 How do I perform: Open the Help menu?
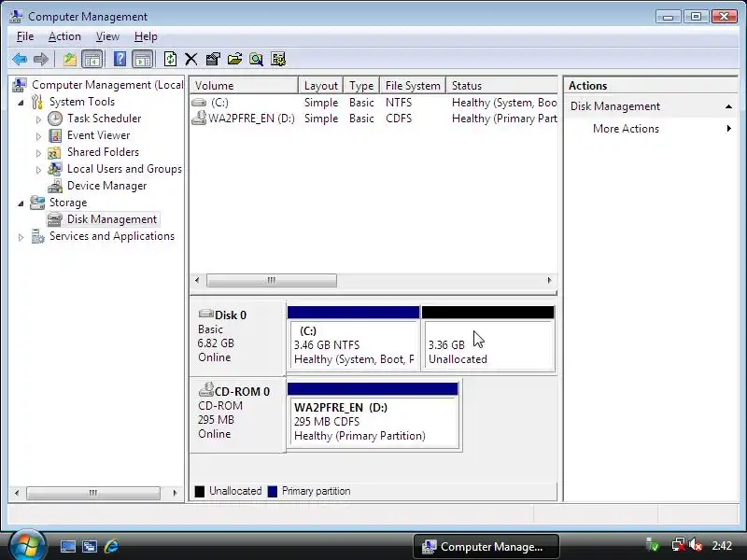point(146,36)
